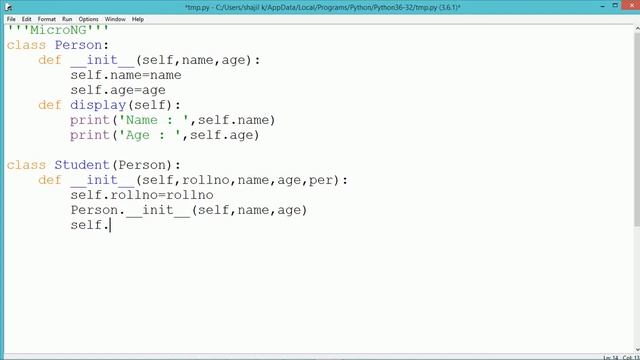The image size is (640, 360).
Task: Click on 'self.age=age' line
Action: point(118,90)
